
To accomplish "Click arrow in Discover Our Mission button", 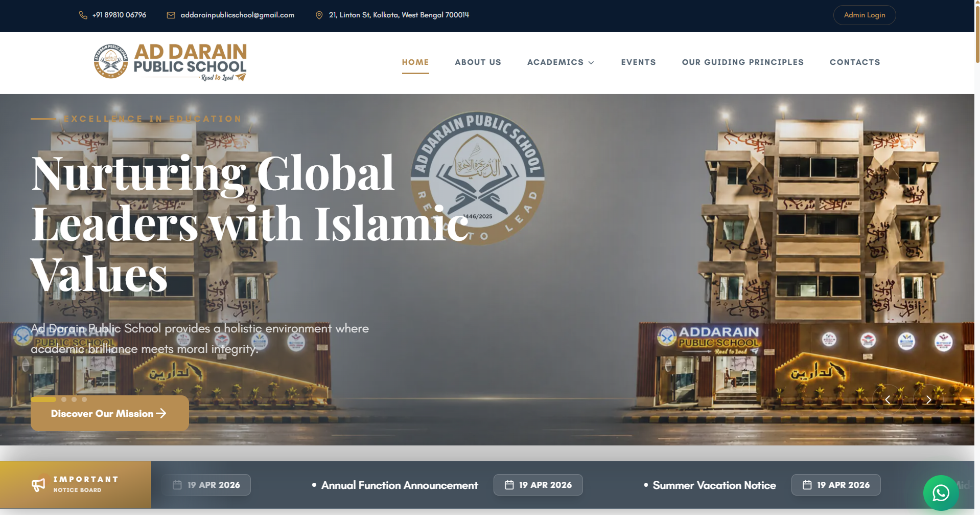I will pyautogui.click(x=161, y=413).
